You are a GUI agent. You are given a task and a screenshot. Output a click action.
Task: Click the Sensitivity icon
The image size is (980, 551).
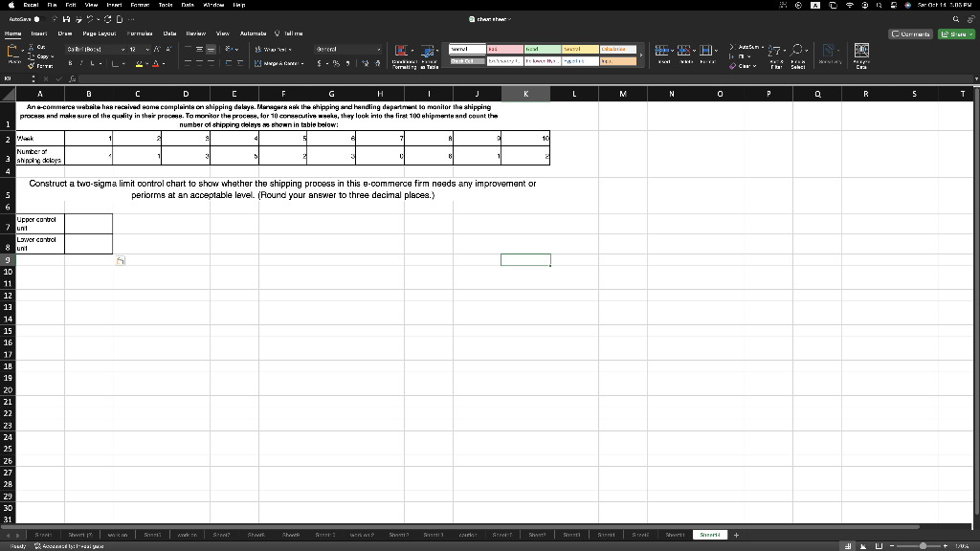tap(828, 53)
